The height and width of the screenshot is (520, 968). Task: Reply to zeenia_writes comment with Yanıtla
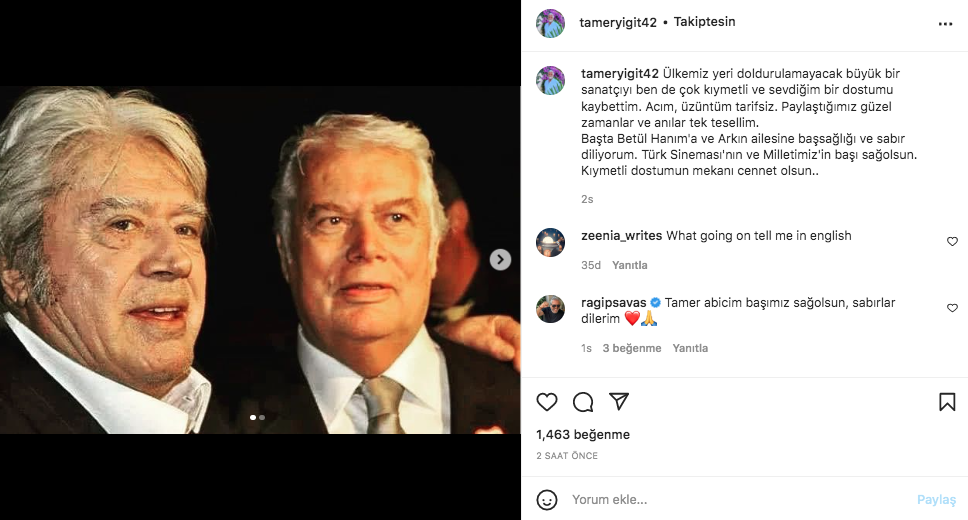pyautogui.click(x=630, y=265)
